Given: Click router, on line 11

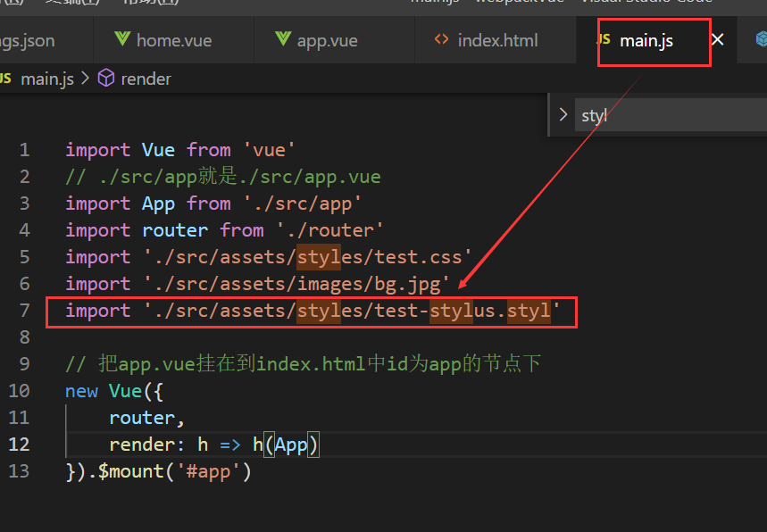Looking at the screenshot, I should (x=146, y=418).
